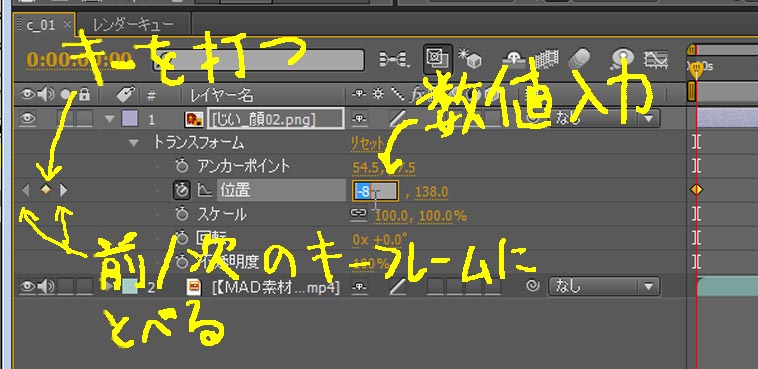This screenshot has width=758, height=369.
Task: Add keyframe diamond at current time for 位置
Action: click(45, 190)
